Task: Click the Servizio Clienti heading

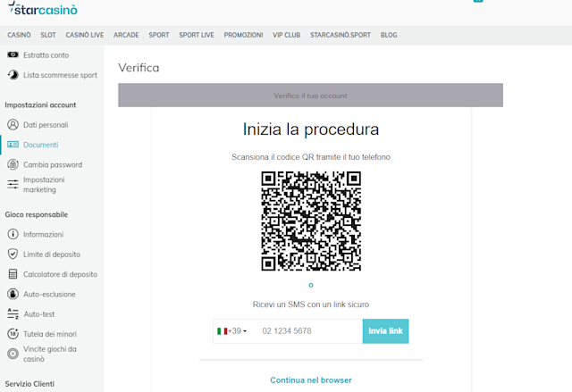Action: [29, 384]
